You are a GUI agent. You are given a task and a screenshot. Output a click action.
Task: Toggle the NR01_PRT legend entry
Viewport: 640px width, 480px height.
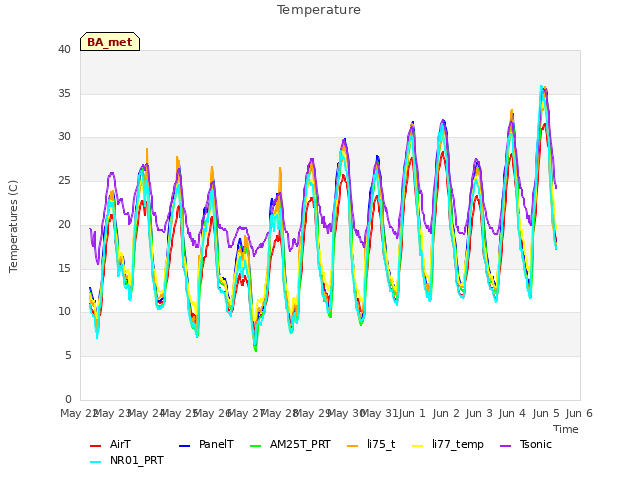pyautogui.click(x=127, y=460)
